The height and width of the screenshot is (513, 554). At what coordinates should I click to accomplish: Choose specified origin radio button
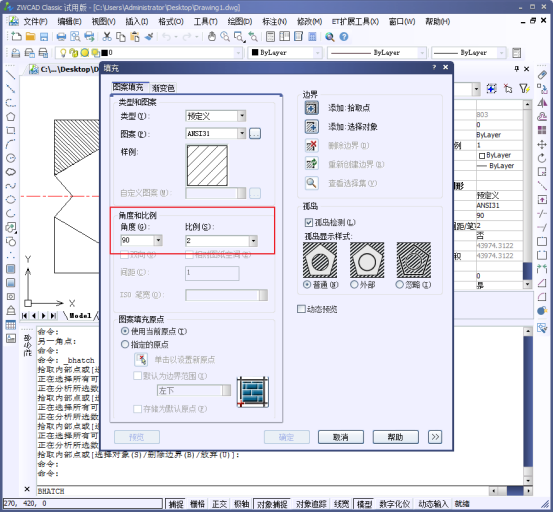click(125, 344)
